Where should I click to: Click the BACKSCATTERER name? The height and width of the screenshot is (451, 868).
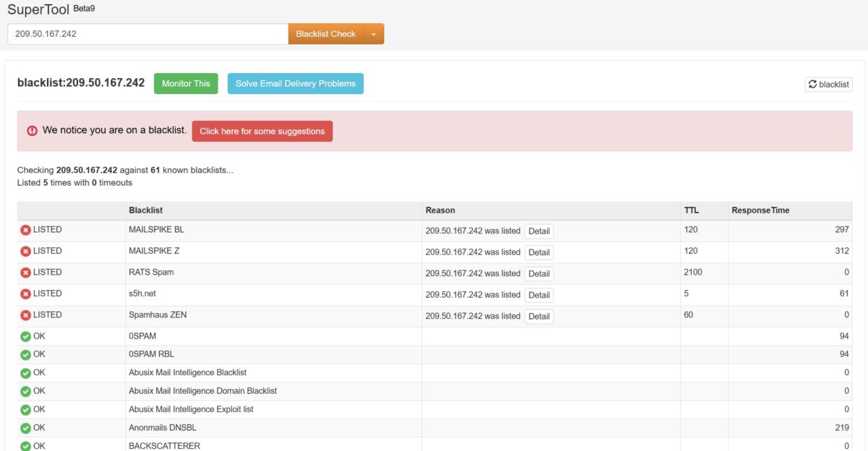[x=164, y=446]
